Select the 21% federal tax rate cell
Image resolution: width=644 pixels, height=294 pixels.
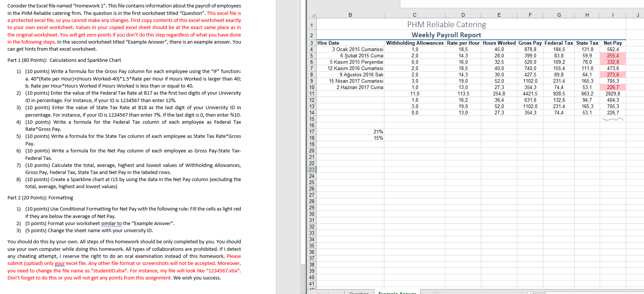[350, 132]
